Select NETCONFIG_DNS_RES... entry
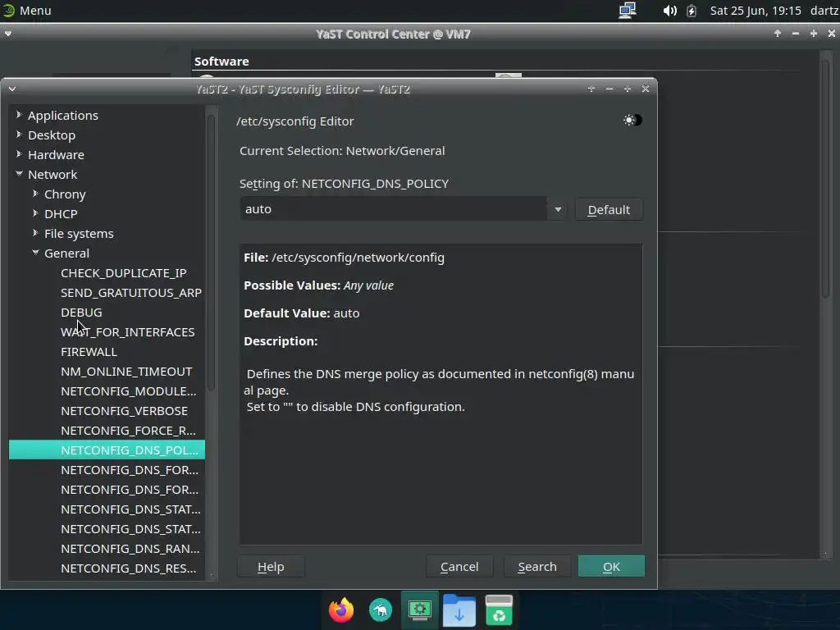Viewport: 840px width, 630px height. click(129, 568)
